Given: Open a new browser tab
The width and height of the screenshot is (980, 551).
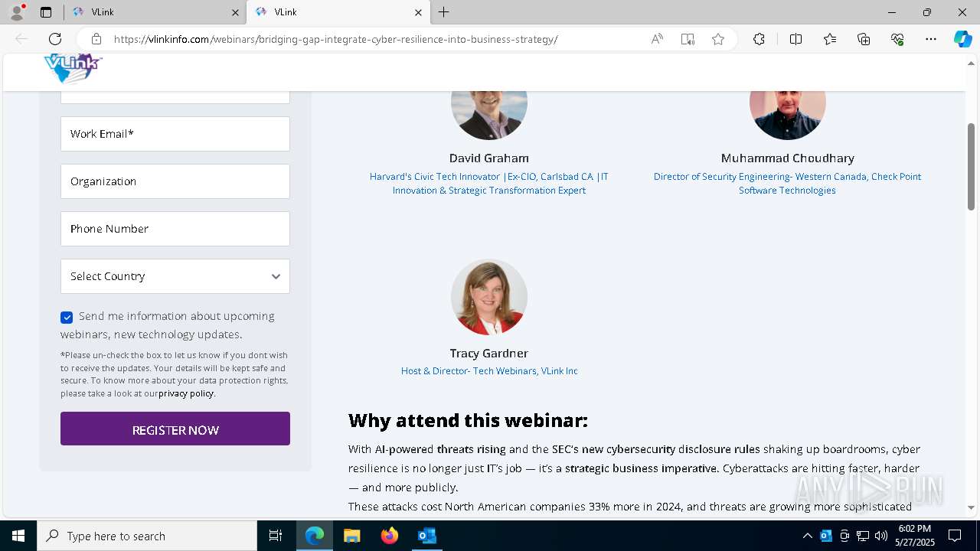Looking at the screenshot, I should point(444,12).
